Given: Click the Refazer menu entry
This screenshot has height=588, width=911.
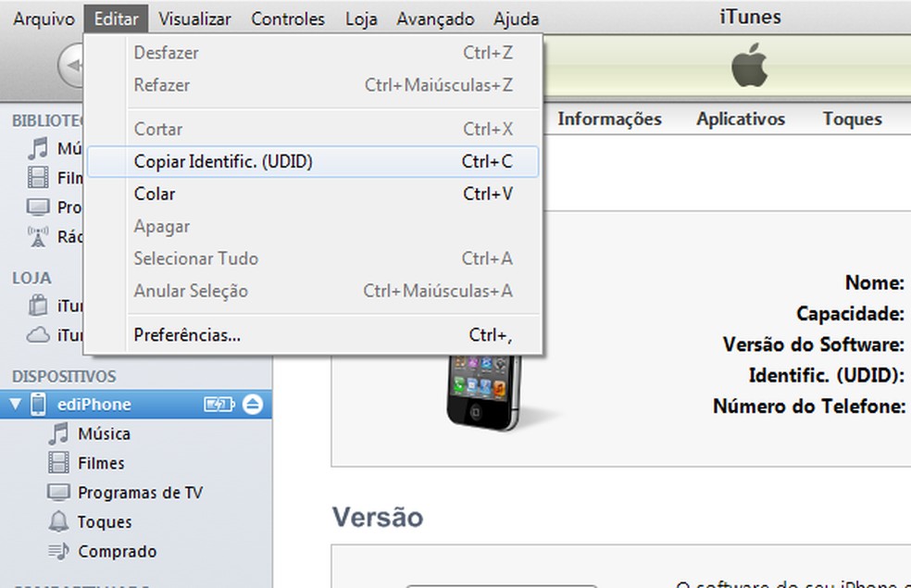Looking at the screenshot, I should point(313,85).
